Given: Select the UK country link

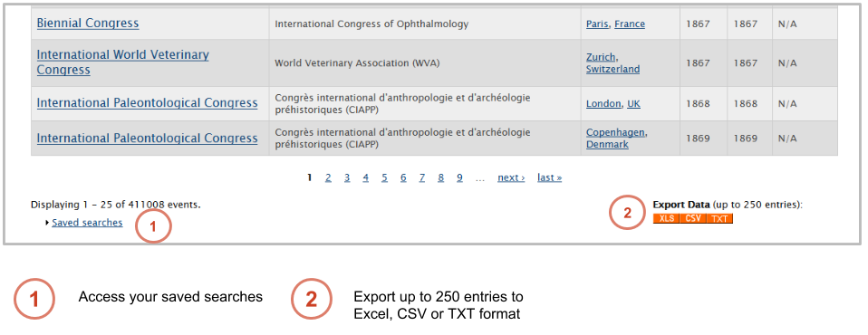Looking at the screenshot, I should pyautogui.click(x=633, y=103).
